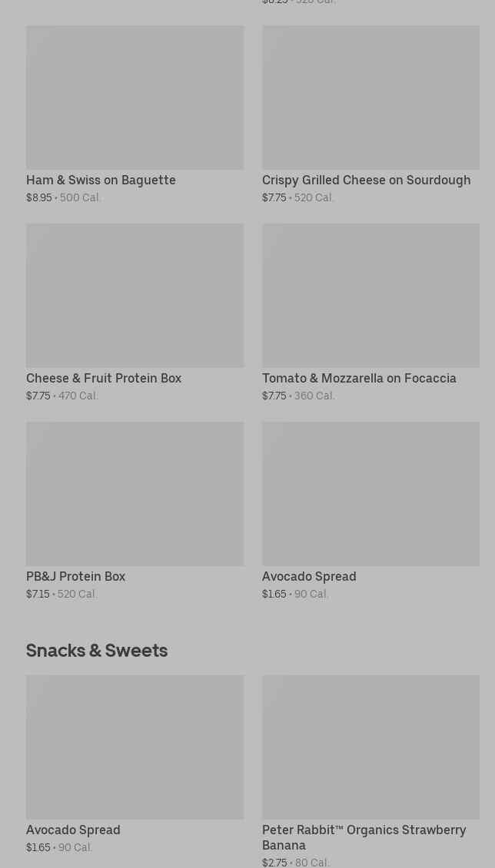
Task: Click the Avocado Spread title in Snacks & Sweets
Action: tap(73, 830)
